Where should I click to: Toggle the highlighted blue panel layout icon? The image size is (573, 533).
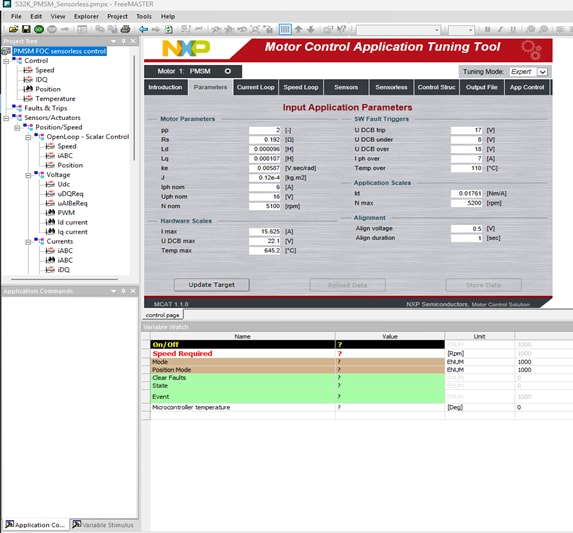click(x=285, y=29)
